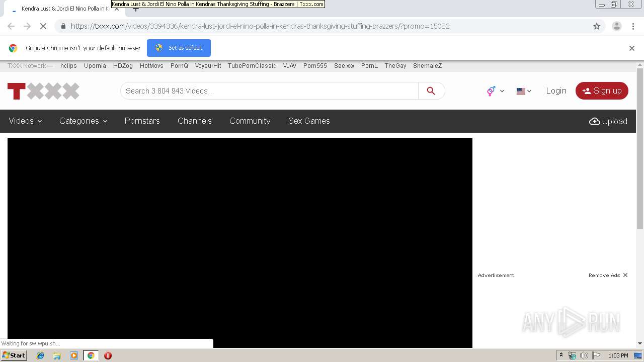This screenshot has height=362, width=644.
Task: Click the site logo
Action: tap(43, 91)
